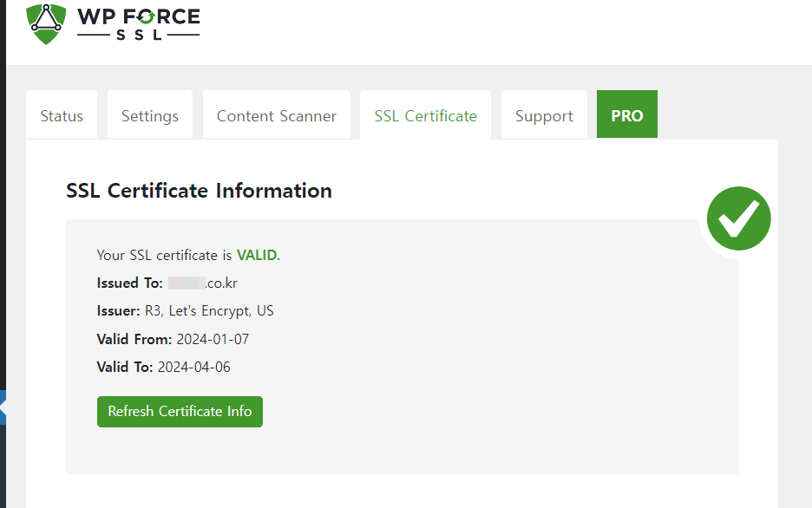Screen dimensions: 812x508
Task: Click the issued-to domain ending .co.kr
Action: click(203, 283)
